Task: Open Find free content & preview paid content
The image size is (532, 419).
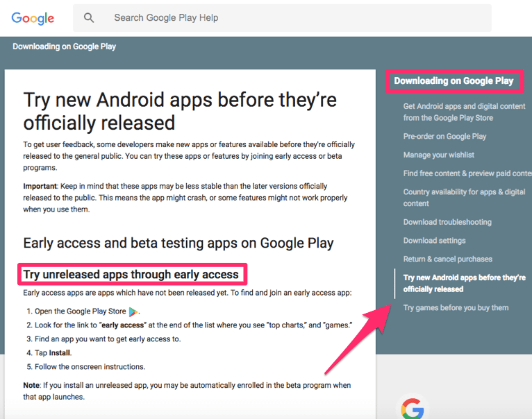Action: tap(467, 173)
